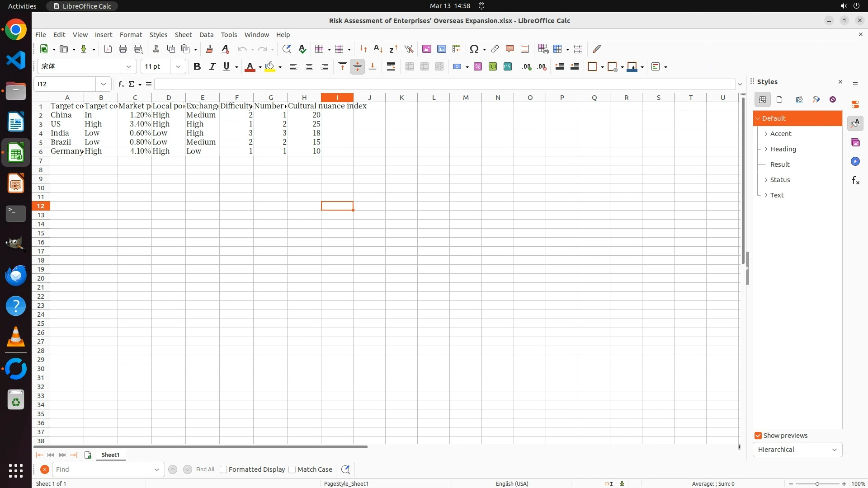
Task: Open the Insert Chart tool
Action: tap(441, 49)
